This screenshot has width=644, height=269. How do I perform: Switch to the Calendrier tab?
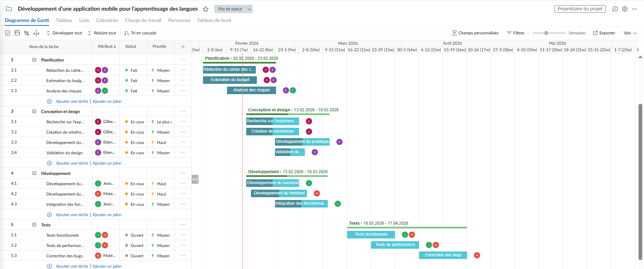coord(107,20)
